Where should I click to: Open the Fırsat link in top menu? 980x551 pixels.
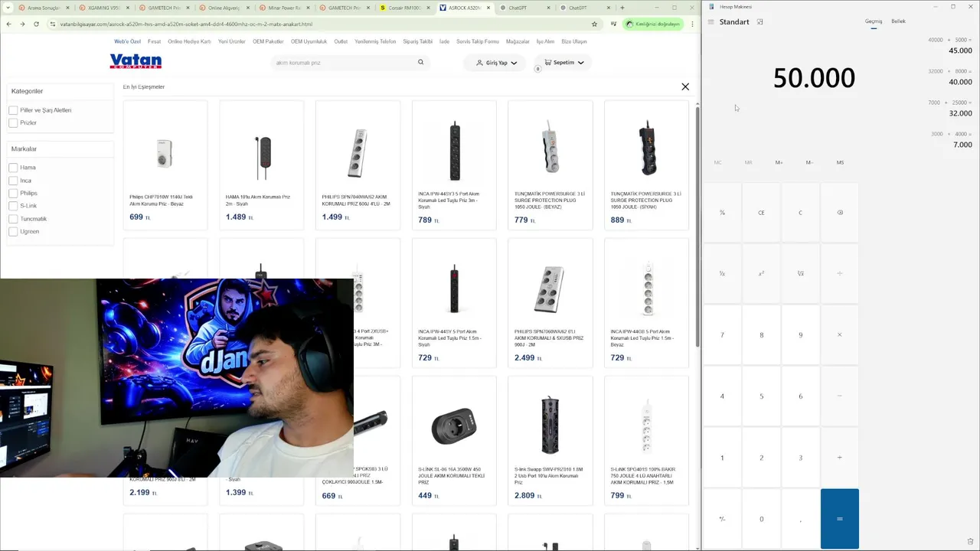(x=154, y=41)
